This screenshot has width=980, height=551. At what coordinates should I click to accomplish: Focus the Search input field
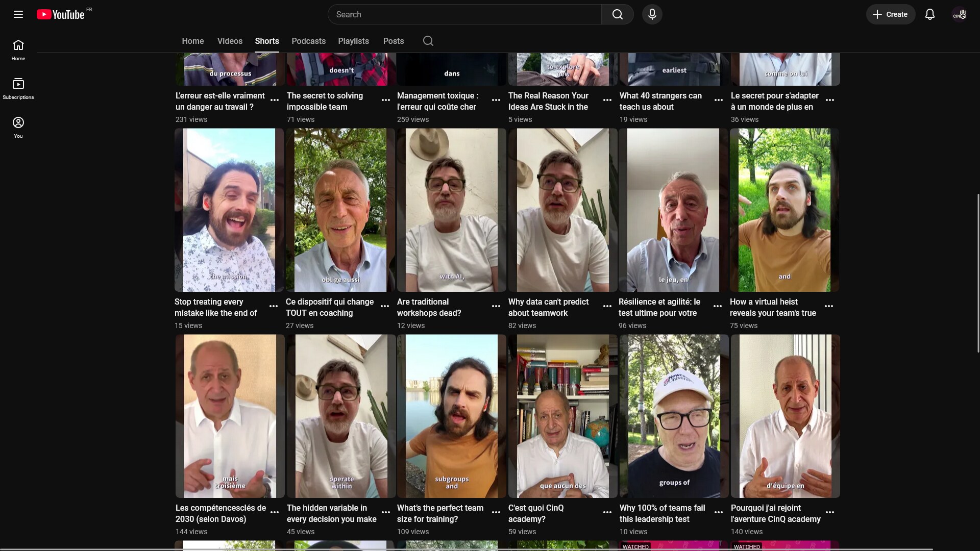tap(464, 14)
